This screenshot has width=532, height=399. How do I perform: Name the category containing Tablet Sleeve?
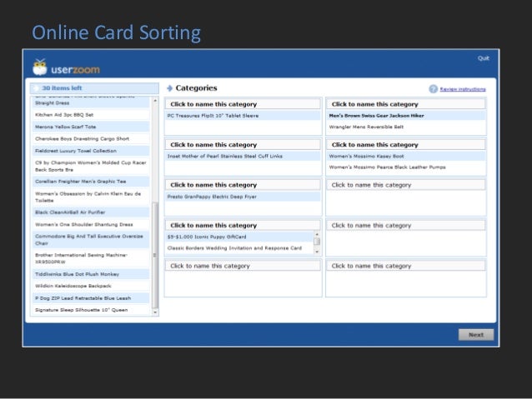pos(243,104)
